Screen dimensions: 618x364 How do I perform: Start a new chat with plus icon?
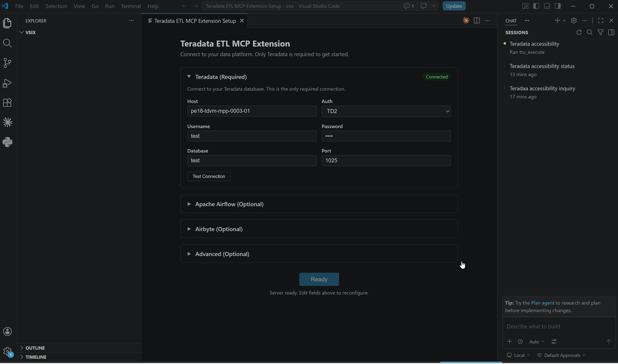(x=557, y=20)
